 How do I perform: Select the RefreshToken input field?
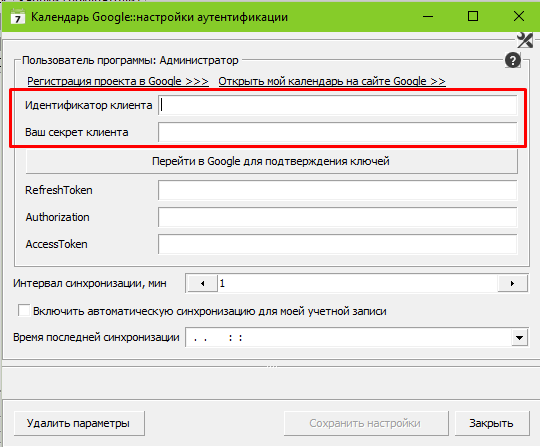coord(338,190)
